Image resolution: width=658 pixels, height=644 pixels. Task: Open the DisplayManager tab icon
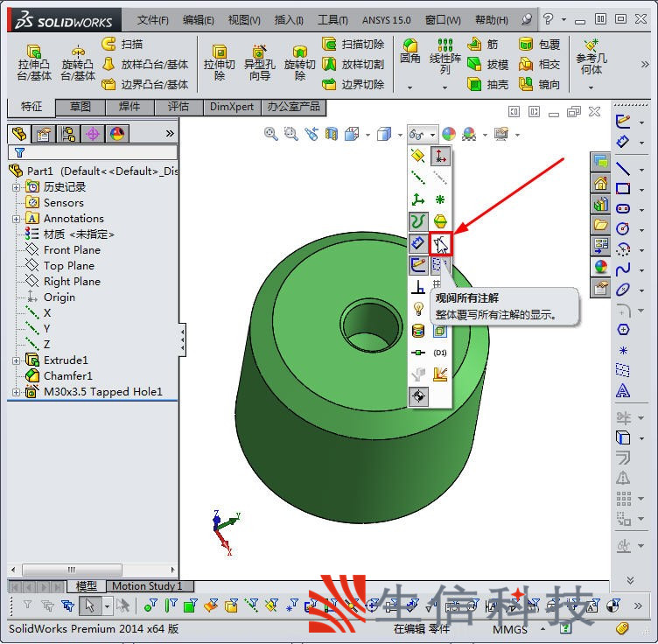[117, 134]
